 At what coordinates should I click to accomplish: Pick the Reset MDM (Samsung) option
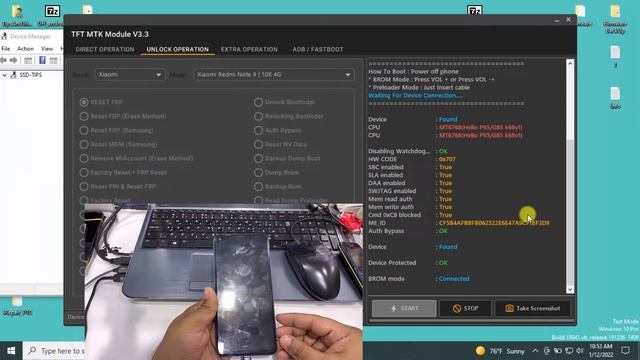coord(84,144)
